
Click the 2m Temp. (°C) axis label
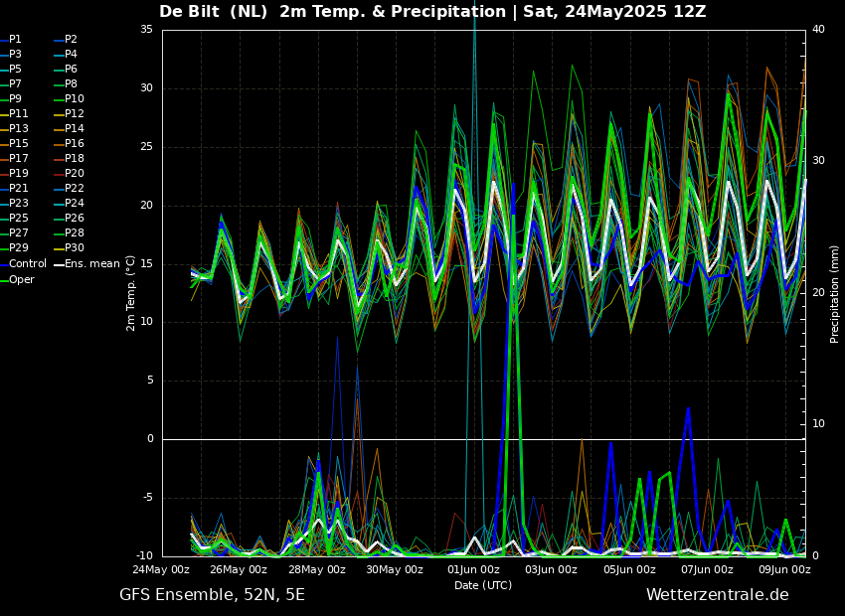click(131, 293)
